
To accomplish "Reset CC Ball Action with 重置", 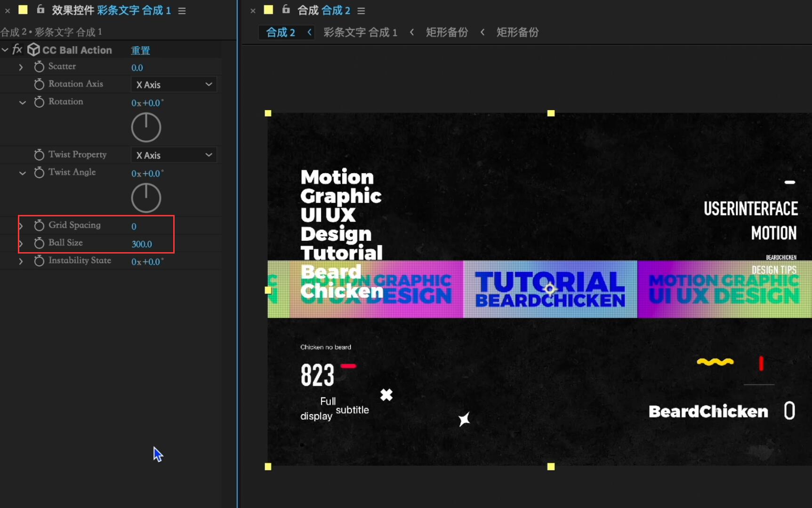I will (x=140, y=50).
